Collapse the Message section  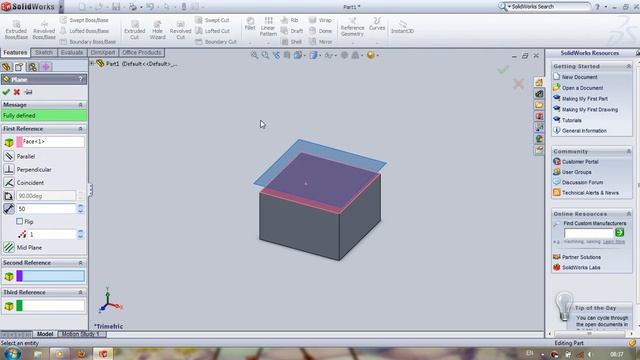click(x=80, y=105)
